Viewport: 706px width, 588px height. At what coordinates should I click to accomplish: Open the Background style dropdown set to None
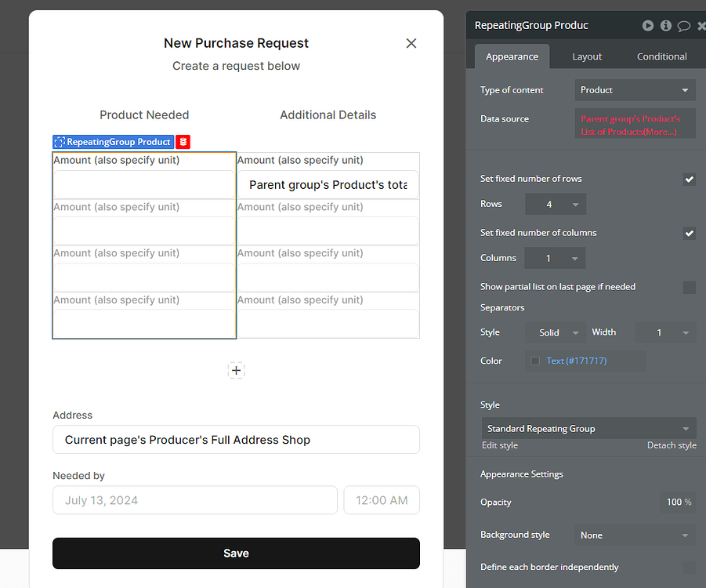(x=635, y=535)
